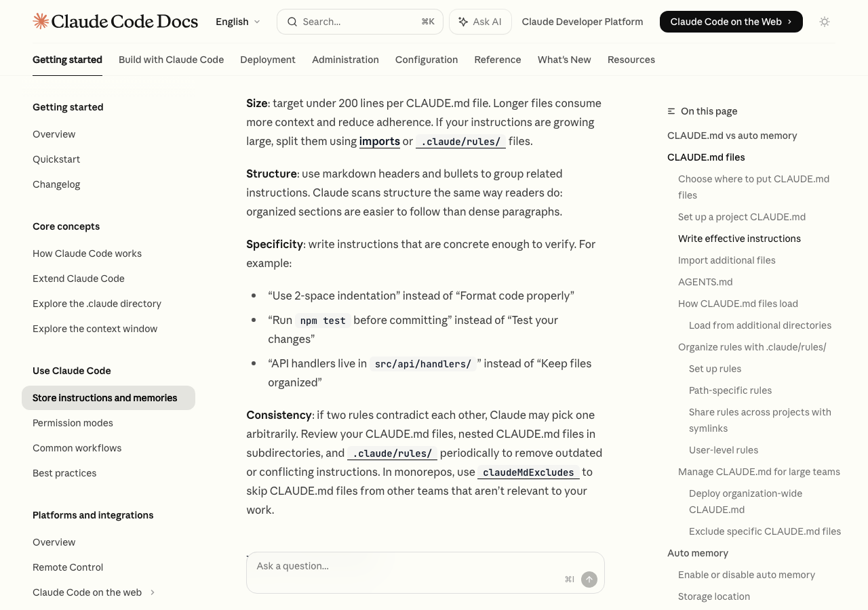Expand Claude Code on the web chevron
The image size is (868, 610).
(153, 592)
